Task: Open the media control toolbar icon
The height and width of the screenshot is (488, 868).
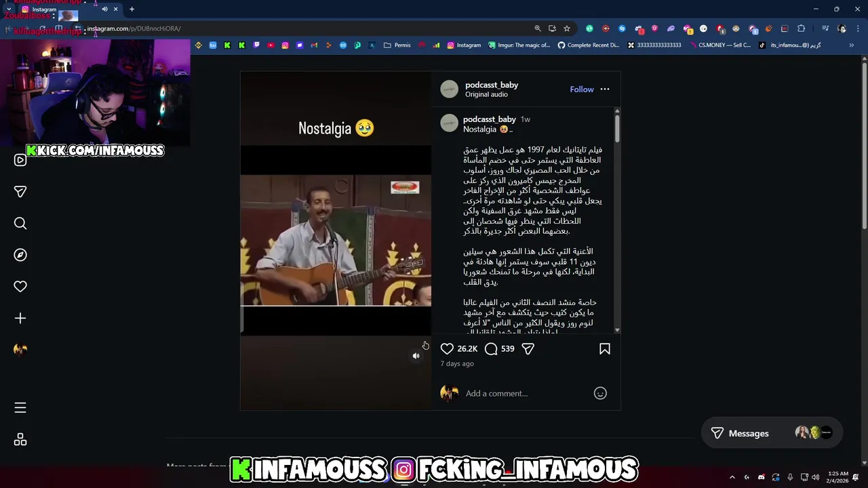Action: (x=825, y=28)
